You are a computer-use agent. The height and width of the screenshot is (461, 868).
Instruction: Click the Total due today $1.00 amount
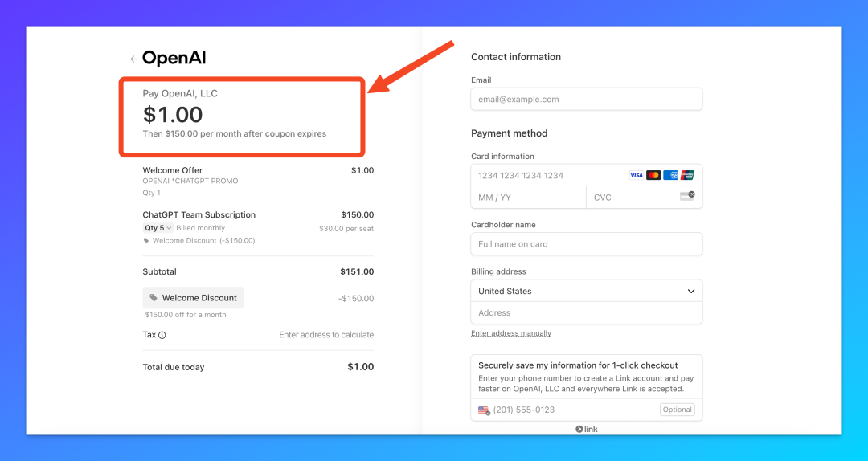click(x=360, y=367)
